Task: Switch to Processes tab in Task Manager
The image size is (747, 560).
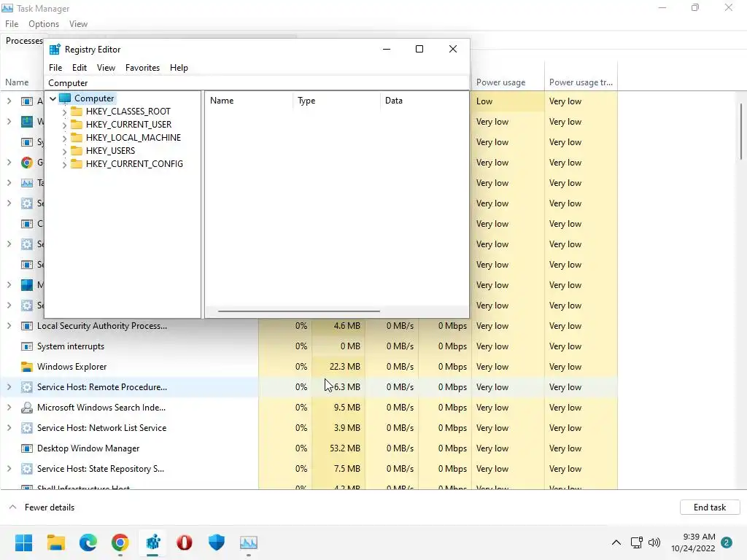Action: coord(24,41)
